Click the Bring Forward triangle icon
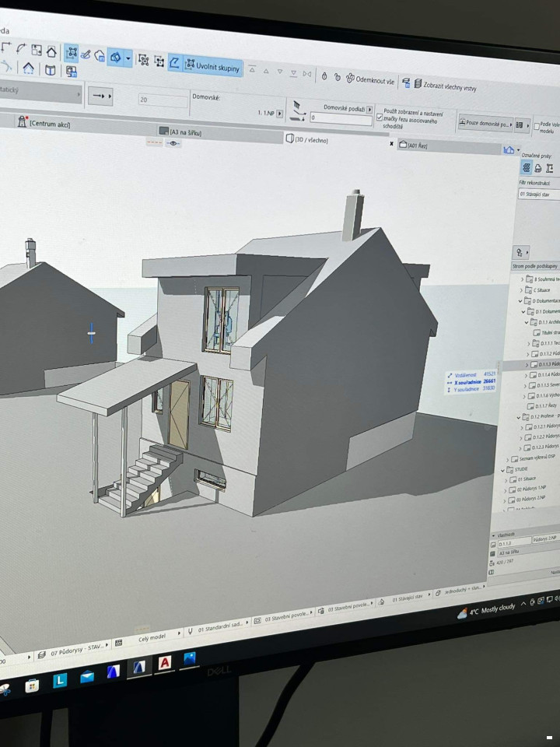This screenshot has height=747, width=560. [266, 71]
